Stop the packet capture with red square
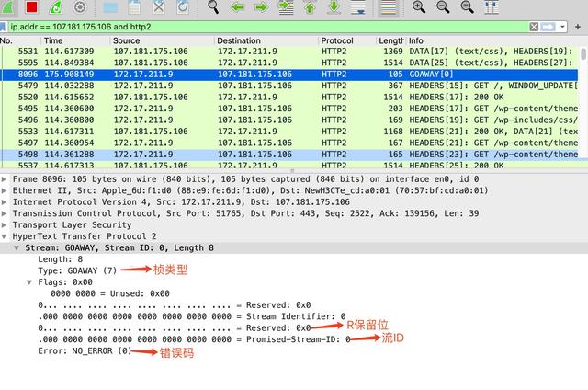The height and width of the screenshot is (390, 588). 31,6
